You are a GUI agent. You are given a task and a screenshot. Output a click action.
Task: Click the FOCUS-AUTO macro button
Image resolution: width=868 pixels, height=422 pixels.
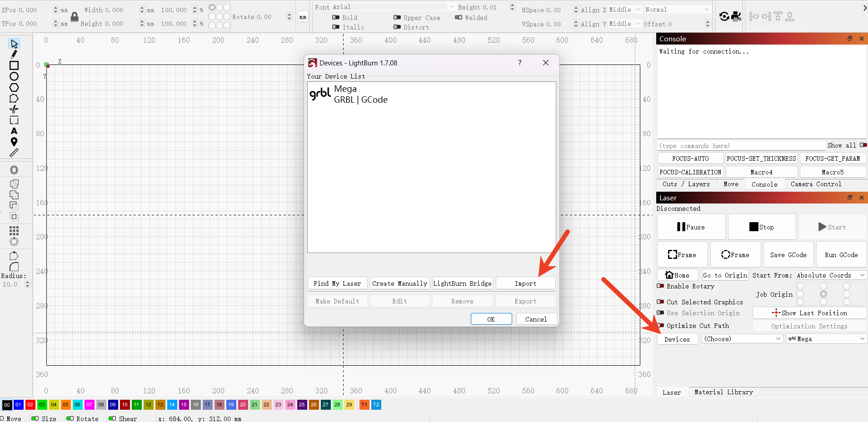(690, 158)
